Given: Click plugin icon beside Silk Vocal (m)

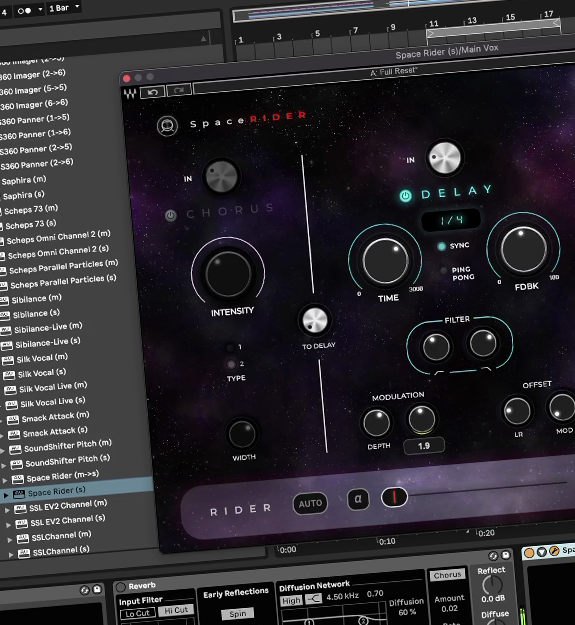Looking at the screenshot, I should 8,361.
